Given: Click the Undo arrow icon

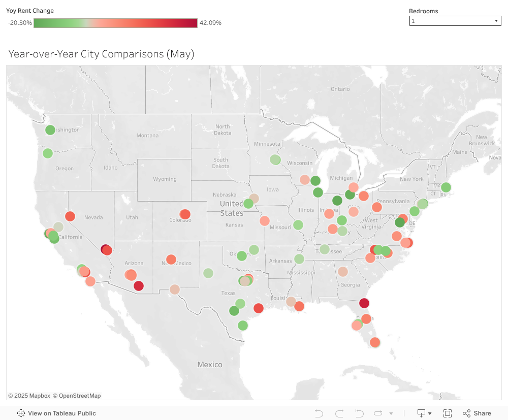Looking at the screenshot, I should tap(319, 413).
